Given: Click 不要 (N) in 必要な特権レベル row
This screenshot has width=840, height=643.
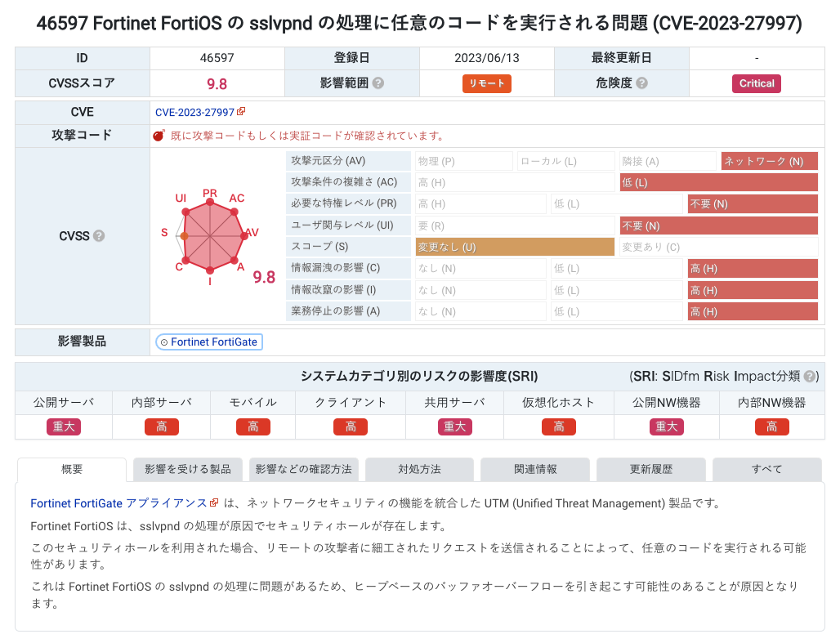Looking at the screenshot, I should (x=753, y=203).
